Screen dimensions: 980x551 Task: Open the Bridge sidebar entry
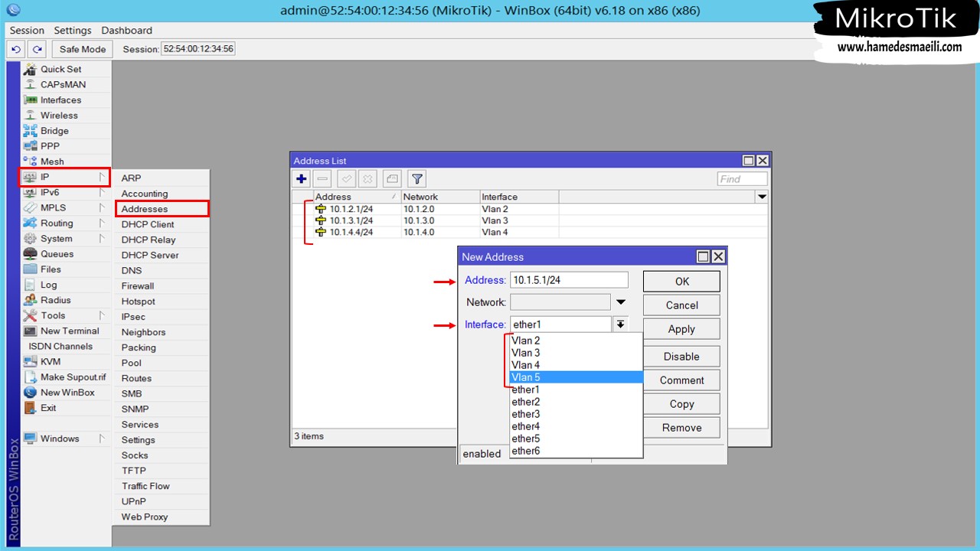(x=54, y=131)
